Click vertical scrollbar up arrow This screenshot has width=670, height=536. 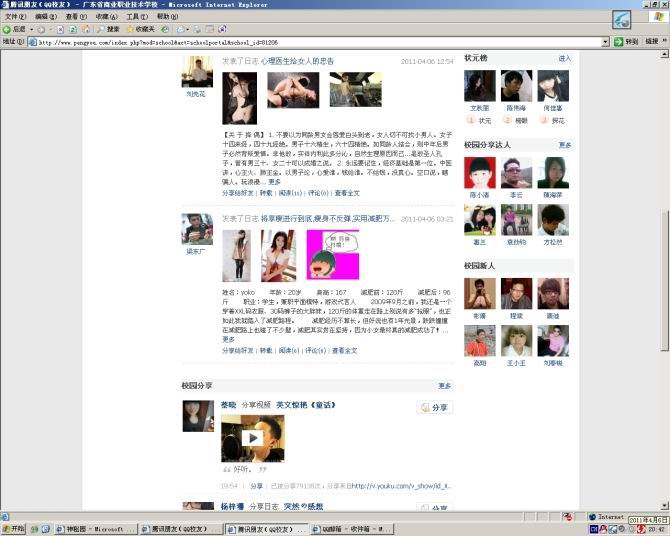click(664, 54)
